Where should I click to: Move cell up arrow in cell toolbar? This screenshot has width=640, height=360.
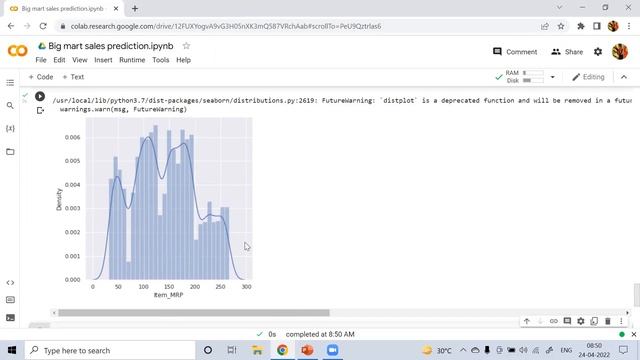[x=527, y=321]
